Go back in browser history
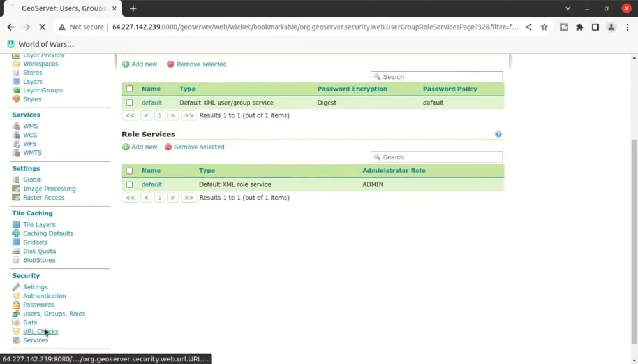The image size is (638, 364). pos(11,27)
